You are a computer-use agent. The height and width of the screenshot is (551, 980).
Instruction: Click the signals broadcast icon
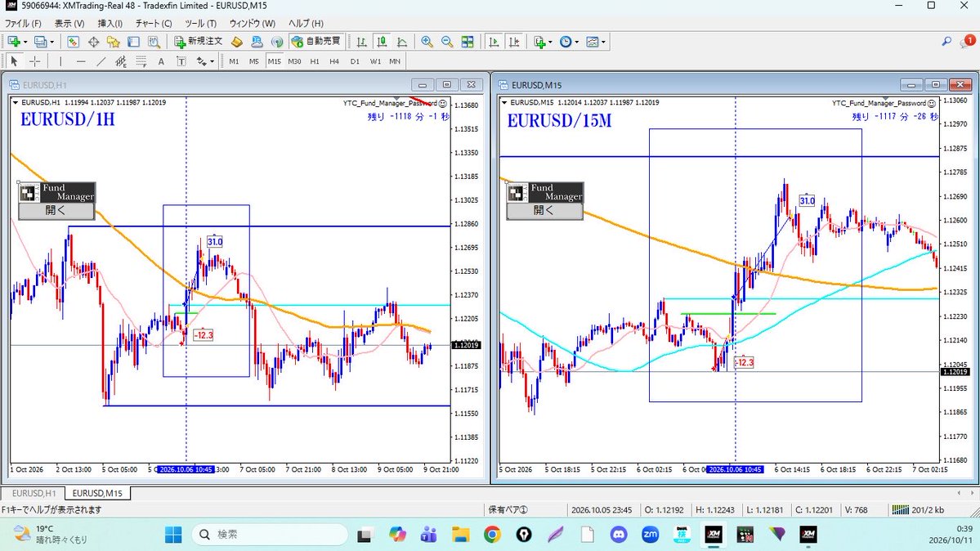point(277,42)
